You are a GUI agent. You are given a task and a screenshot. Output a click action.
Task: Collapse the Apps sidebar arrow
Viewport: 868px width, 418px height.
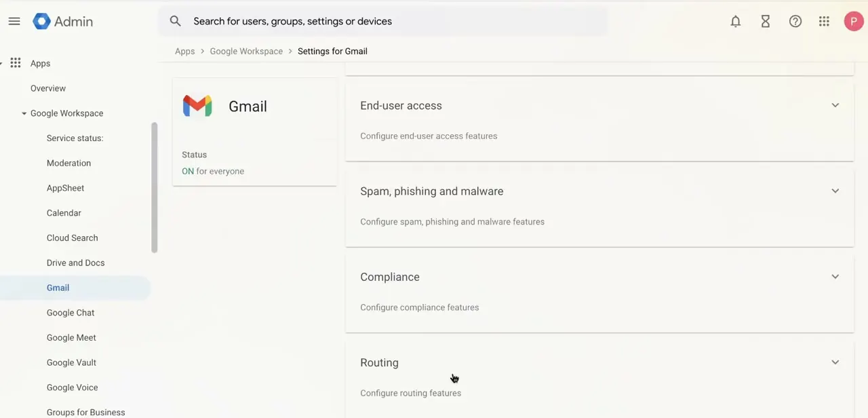[2, 63]
